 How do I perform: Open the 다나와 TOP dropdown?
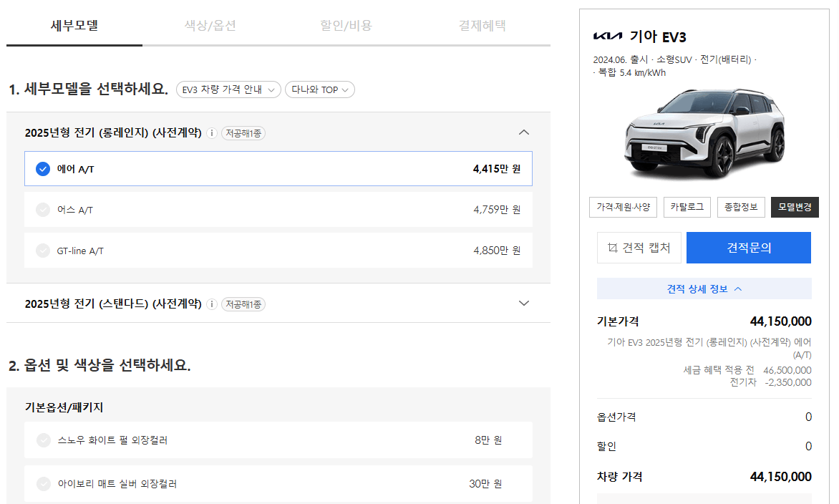(319, 89)
